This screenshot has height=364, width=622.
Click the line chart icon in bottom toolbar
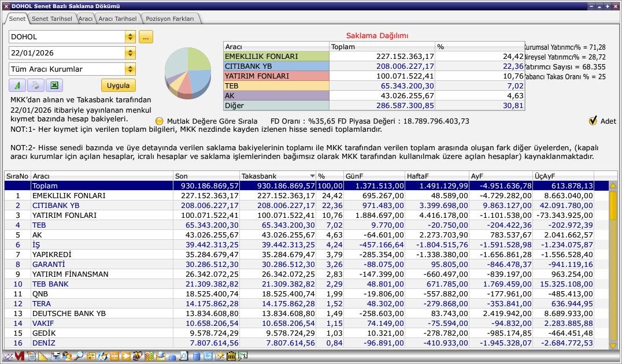tap(8, 356)
